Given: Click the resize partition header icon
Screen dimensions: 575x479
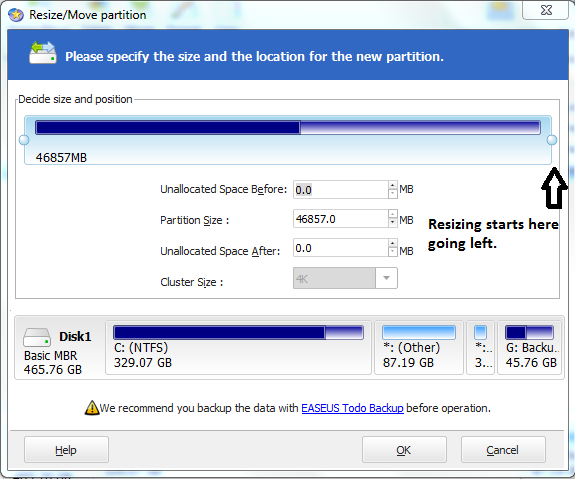Looking at the screenshot, I should (x=43, y=53).
